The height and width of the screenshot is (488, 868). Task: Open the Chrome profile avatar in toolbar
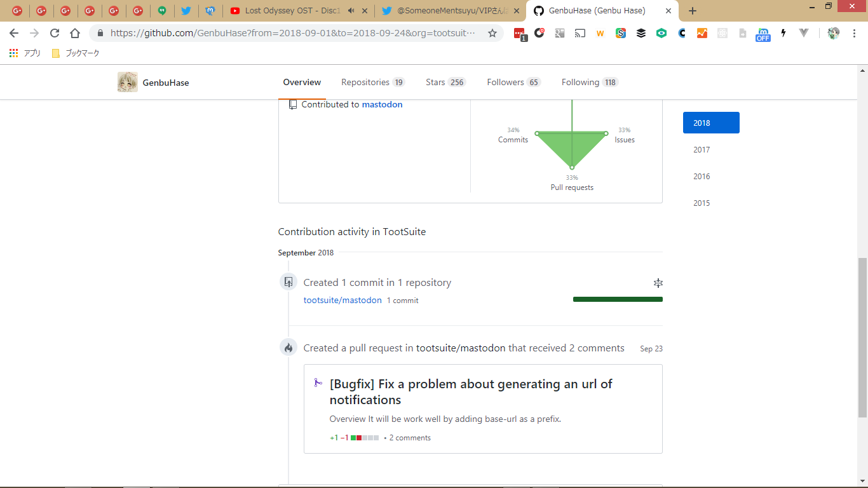[834, 33]
